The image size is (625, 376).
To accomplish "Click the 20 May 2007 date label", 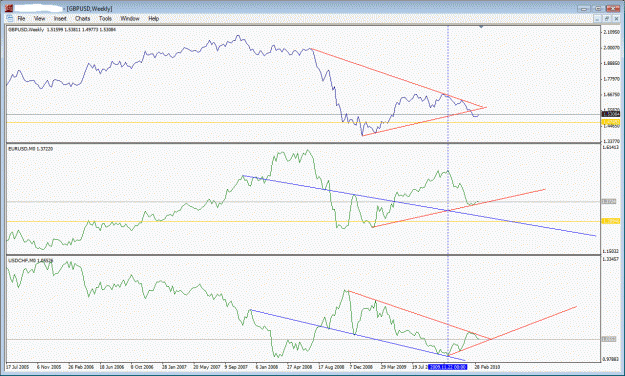I will pos(207,367).
